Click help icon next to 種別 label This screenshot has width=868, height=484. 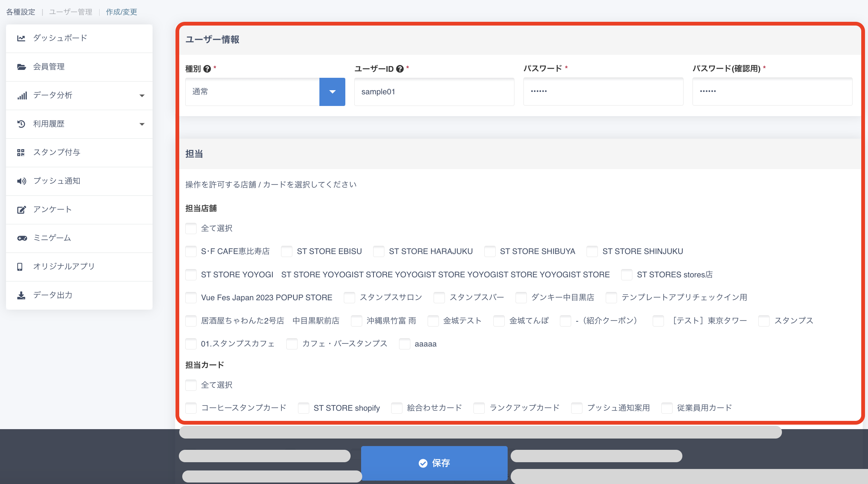pos(207,69)
